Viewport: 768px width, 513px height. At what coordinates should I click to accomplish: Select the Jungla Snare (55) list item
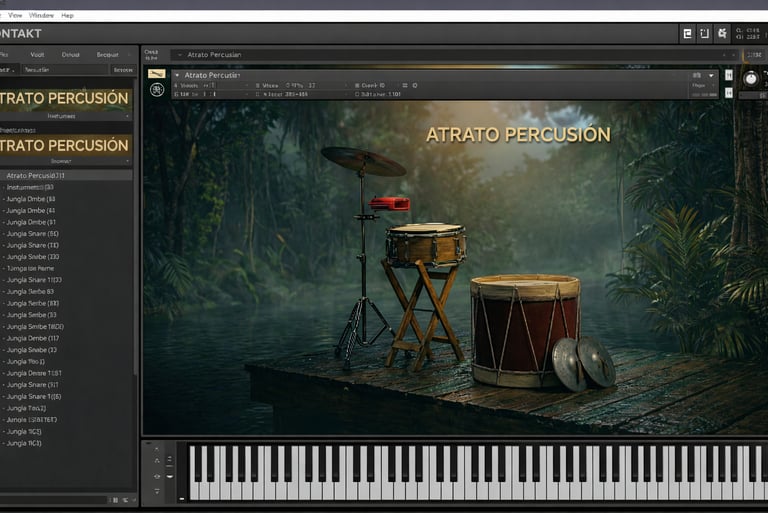32,234
